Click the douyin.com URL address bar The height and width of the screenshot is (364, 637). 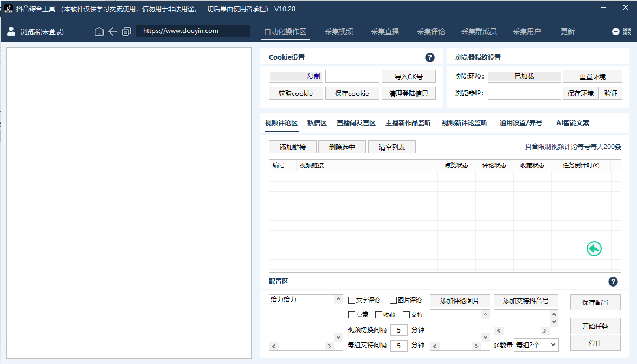[x=192, y=31]
